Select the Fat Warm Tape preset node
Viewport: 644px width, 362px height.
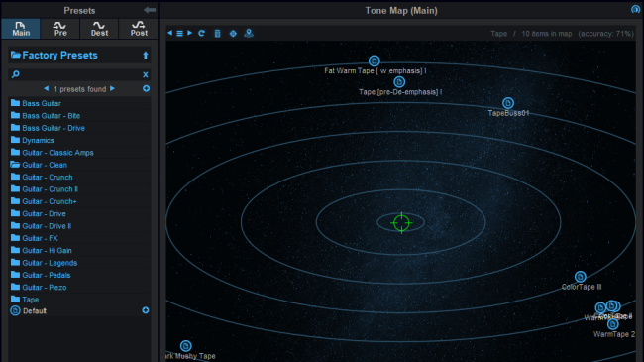click(x=374, y=60)
